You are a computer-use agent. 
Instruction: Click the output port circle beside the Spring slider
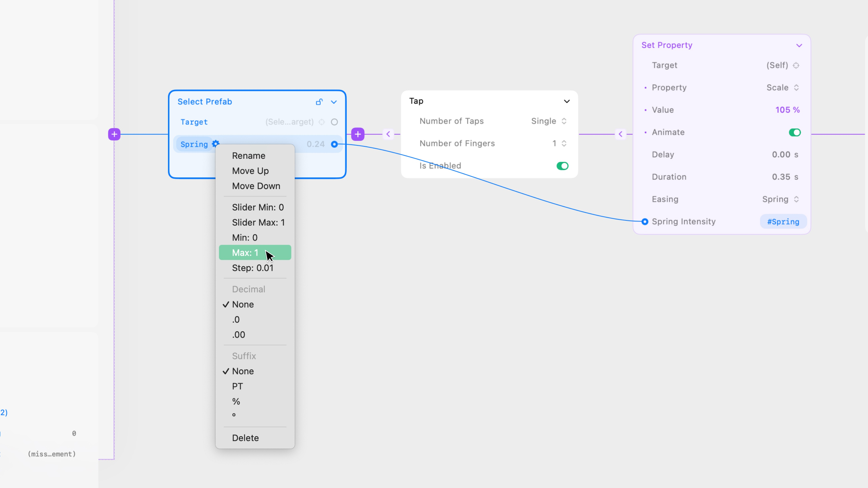point(335,144)
